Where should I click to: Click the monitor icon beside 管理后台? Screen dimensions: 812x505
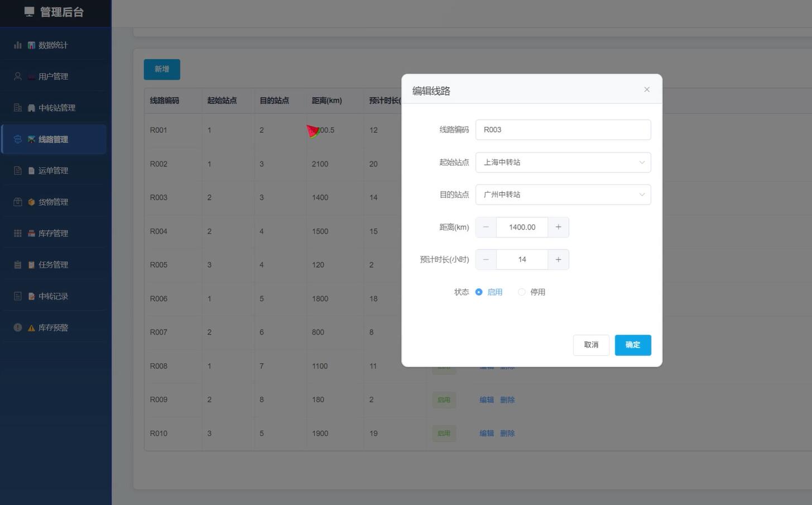(x=30, y=12)
